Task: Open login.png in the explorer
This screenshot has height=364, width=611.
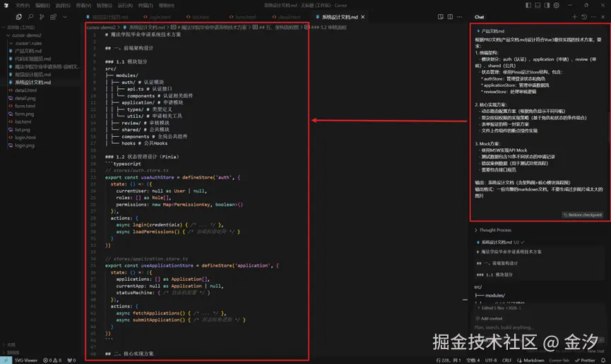Action: 25,145
